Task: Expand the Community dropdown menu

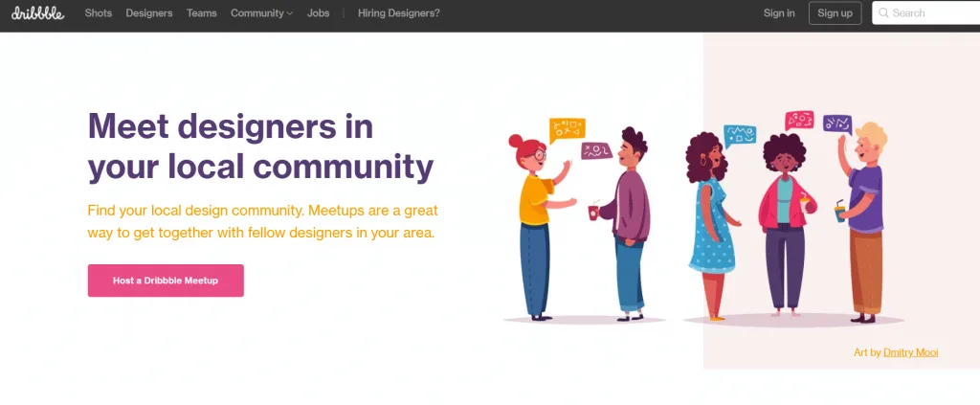Action: [261, 13]
